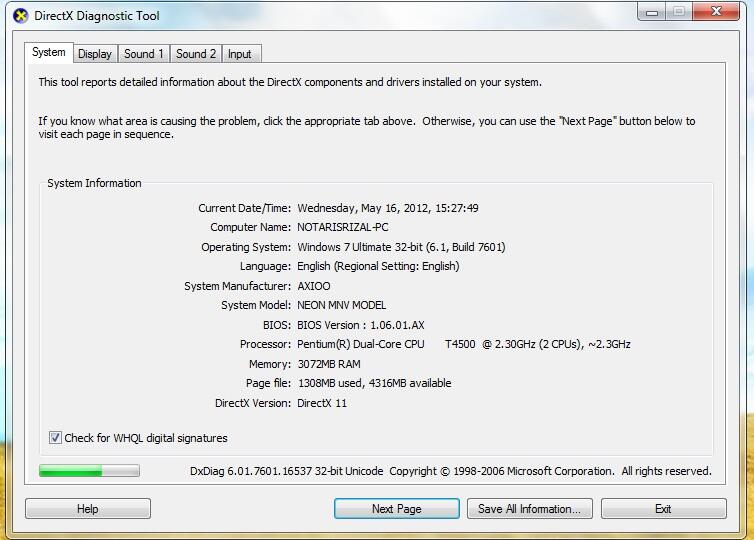Select the System tab
754x540 pixels.
point(49,52)
